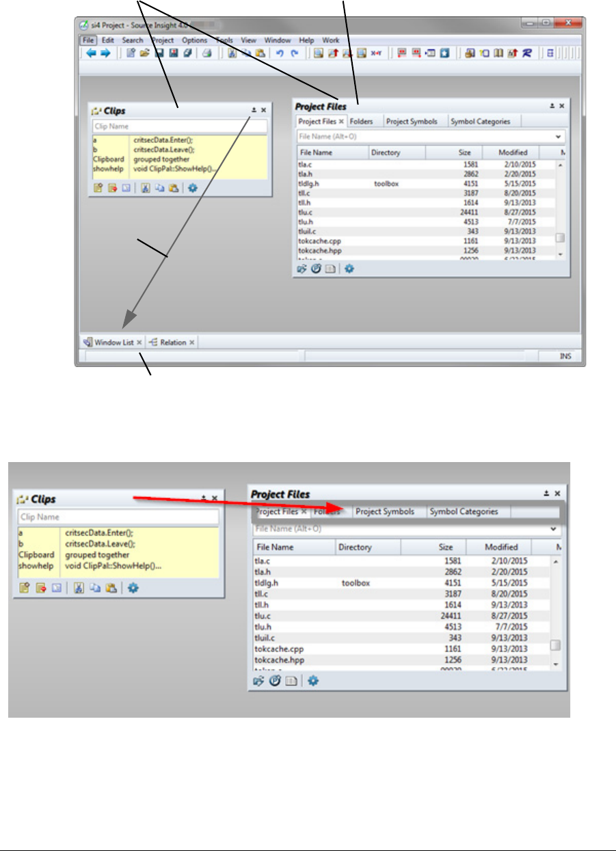The height and width of the screenshot is (851, 616).
Task: Switch to Folders tab in upper Project Files panel
Action: (362, 122)
